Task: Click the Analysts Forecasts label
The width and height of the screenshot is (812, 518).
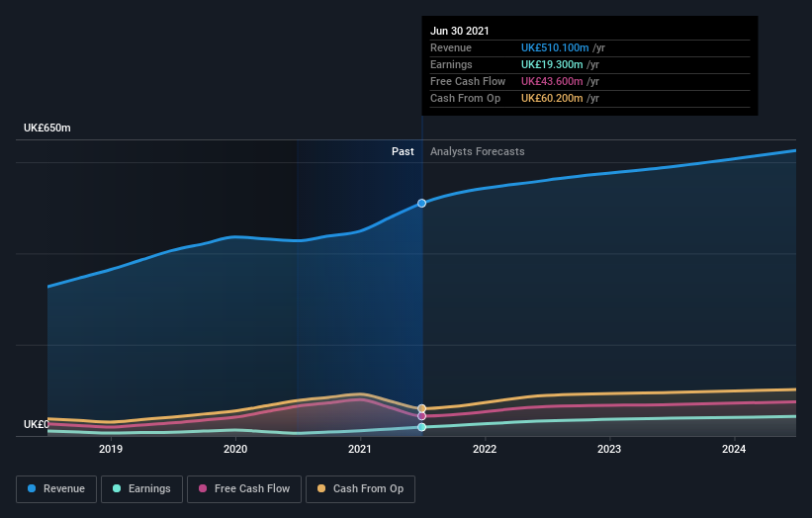Action: pyautogui.click(x=478, y=151)
